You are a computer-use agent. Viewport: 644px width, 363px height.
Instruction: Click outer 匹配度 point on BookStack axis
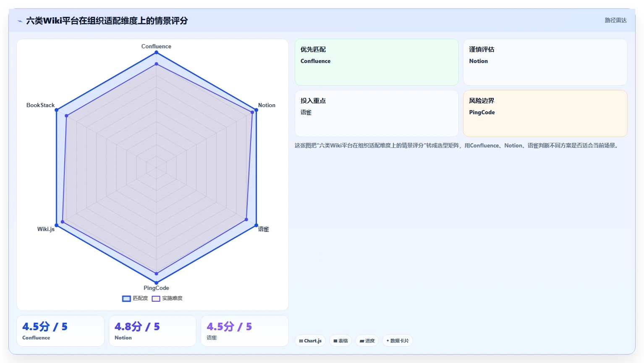click(56, 110)
